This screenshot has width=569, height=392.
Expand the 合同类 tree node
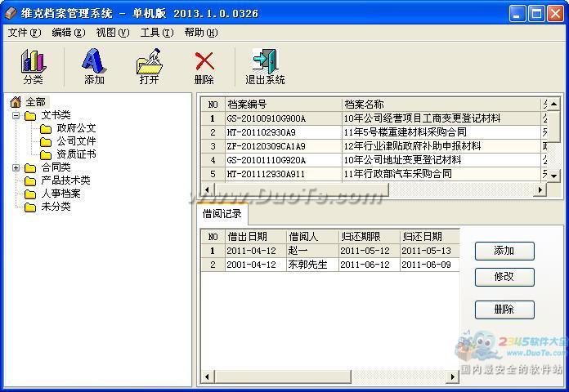point(16,167)
